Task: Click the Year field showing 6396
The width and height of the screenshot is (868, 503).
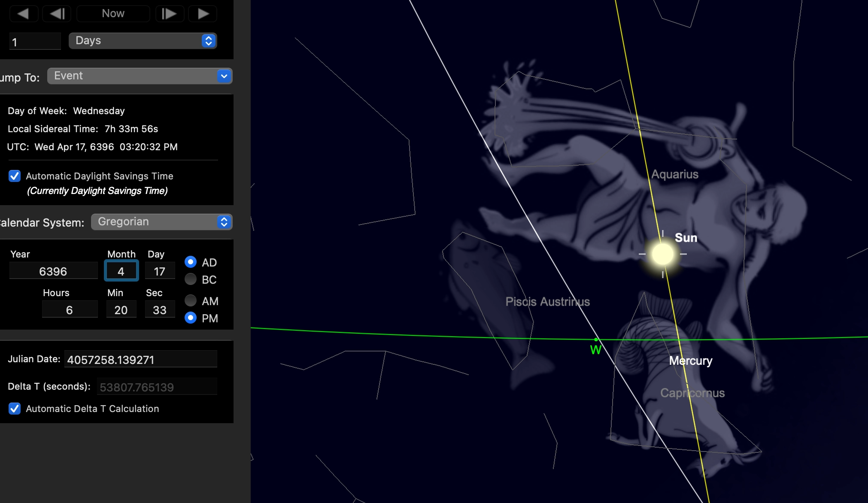Action: tap(53, 271)
